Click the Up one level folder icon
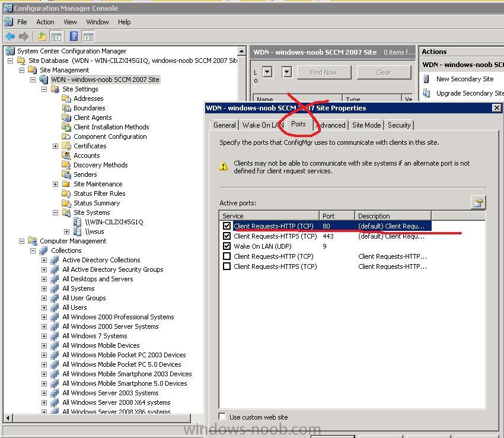The image size is (504, 438). [42, 36]
